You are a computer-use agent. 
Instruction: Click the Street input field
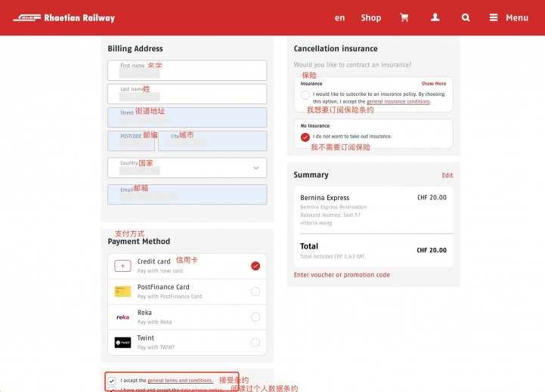187,117
